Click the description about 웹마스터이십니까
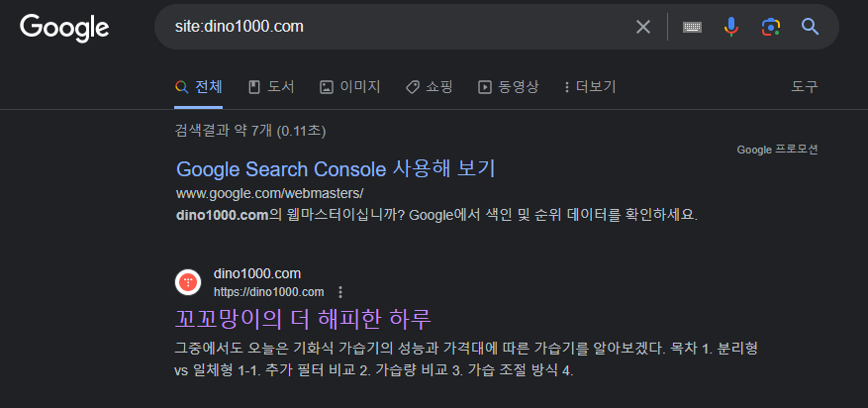This screenshot has height=408, width=868. [436, 215]
